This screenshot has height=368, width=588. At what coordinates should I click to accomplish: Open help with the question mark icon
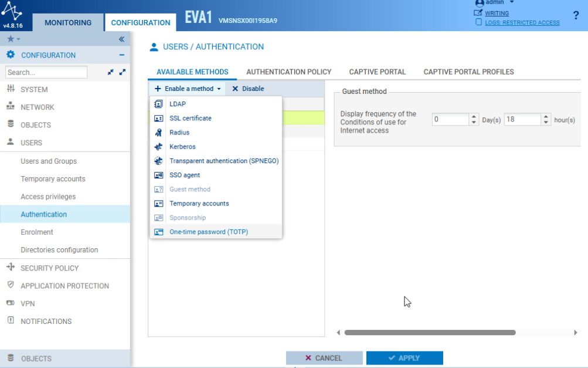(x=576, y=15)
